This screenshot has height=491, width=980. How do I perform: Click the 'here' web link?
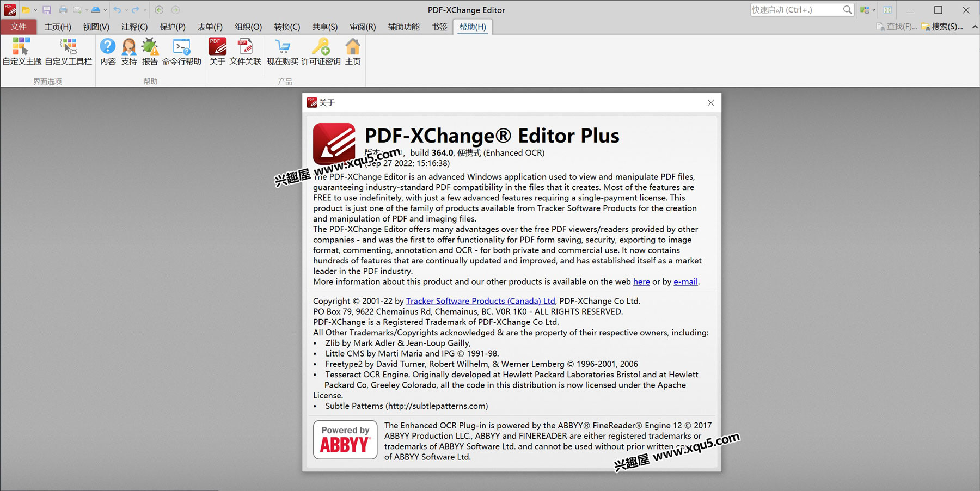641,282
